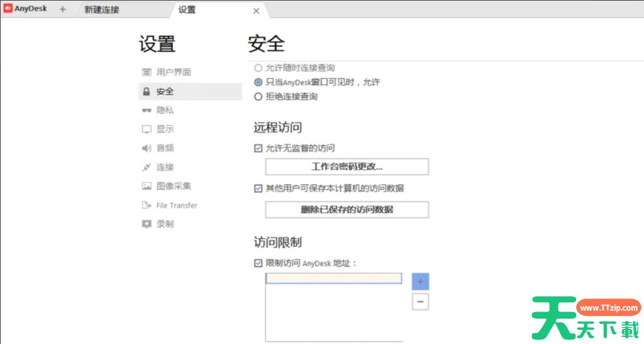Toggle 允许无监督的访问 checkbox
Screen dimensions: 644x344
pyautogui.click(x=258, y=149)
